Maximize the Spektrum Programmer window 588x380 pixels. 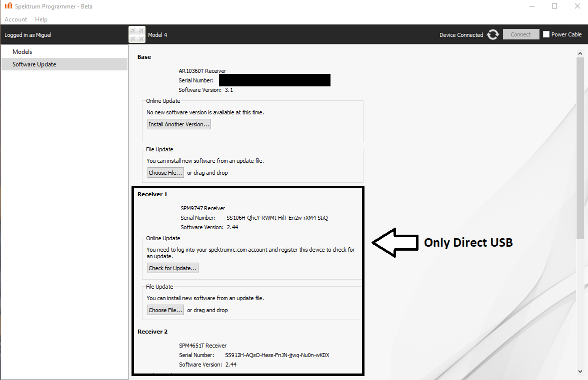pyautogui.click(x=554, y=6)
